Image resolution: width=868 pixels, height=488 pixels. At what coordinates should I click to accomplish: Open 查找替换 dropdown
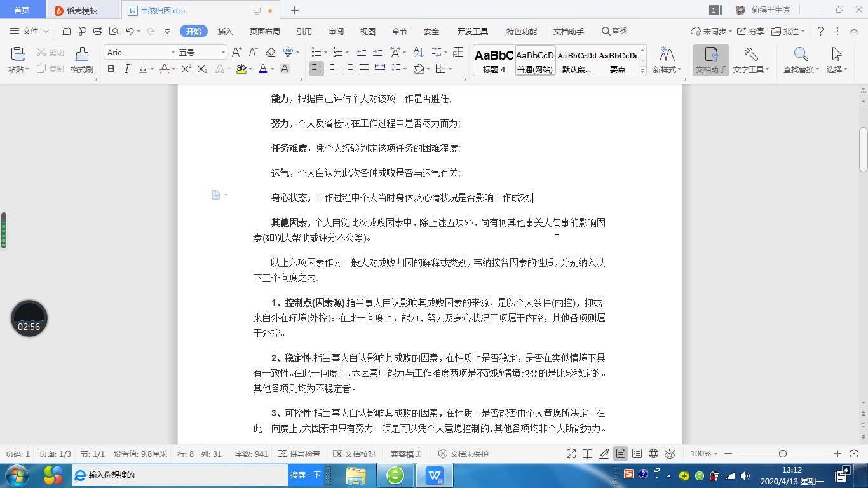801,69
